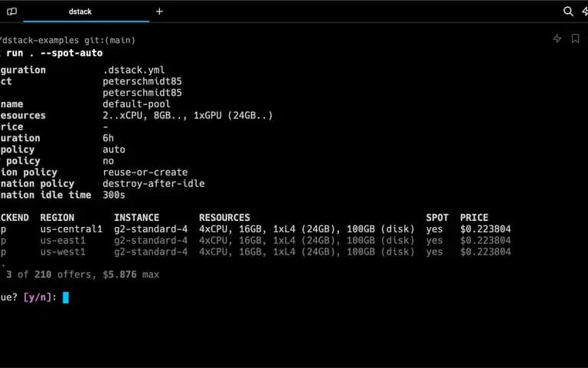Click the lightning bolt block action icon
Screen dimensions: 588x368
[x=557, y=38]
